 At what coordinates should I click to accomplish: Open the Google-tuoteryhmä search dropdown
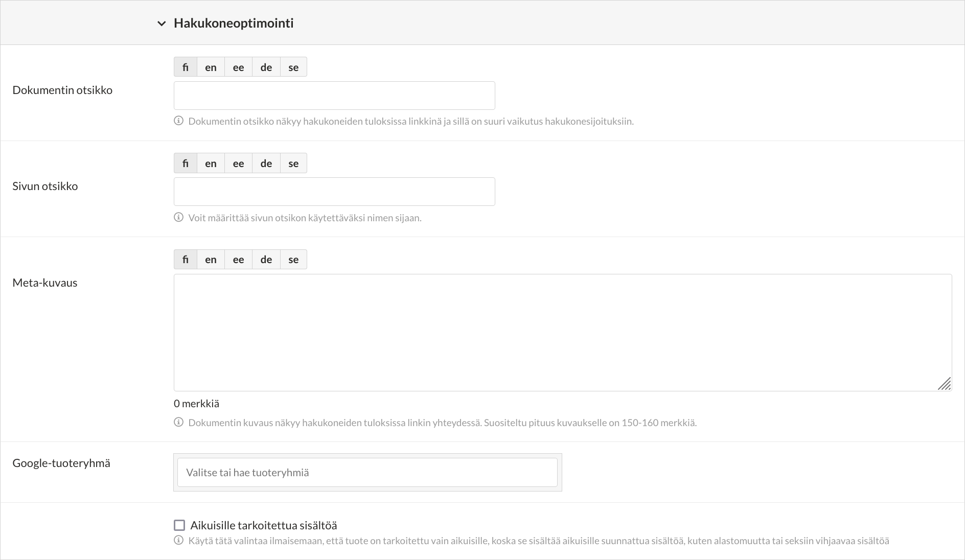coord(367,472)
